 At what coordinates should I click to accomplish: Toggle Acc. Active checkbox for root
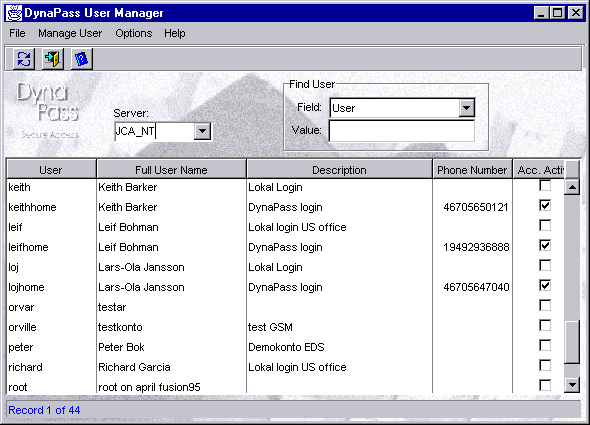545,385
